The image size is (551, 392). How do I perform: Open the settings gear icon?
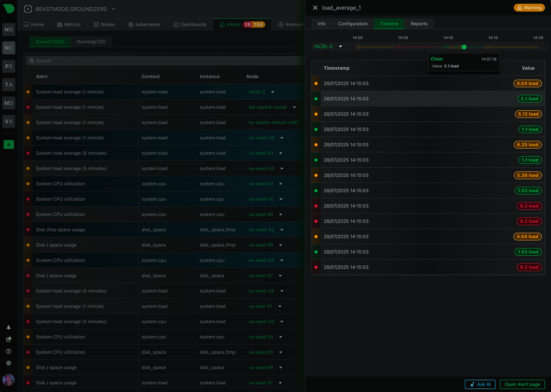[8, 363]
